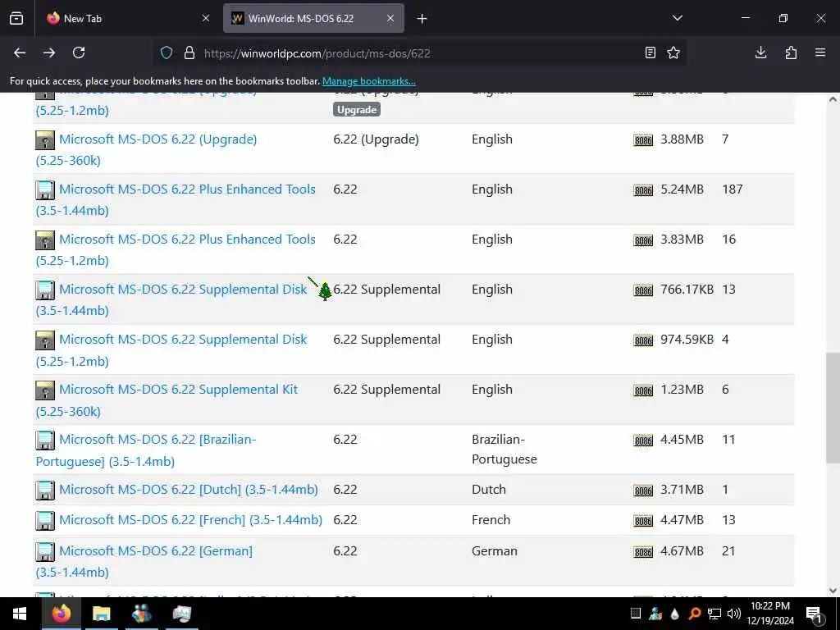Open MS-DOS 6.22 (Upgrade) 5.25-360k link
This screenshot has height=630, width=840.
tap(157, 139)
